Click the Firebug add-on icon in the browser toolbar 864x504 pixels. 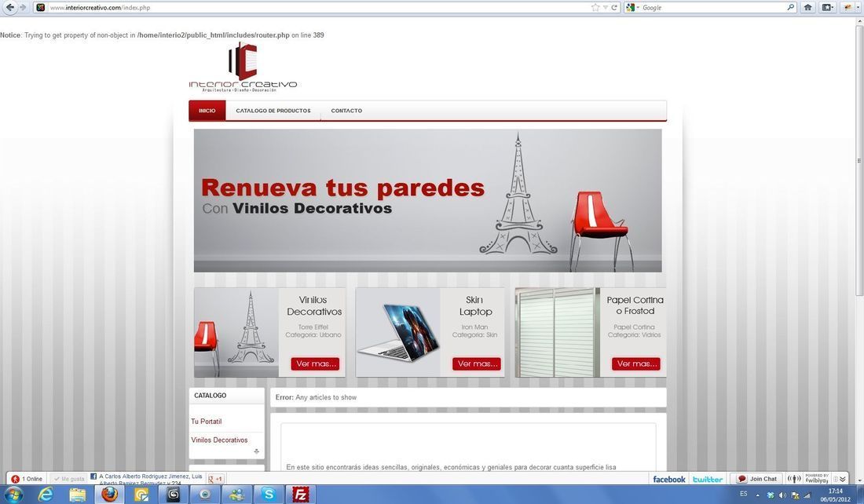coord(847,7)
